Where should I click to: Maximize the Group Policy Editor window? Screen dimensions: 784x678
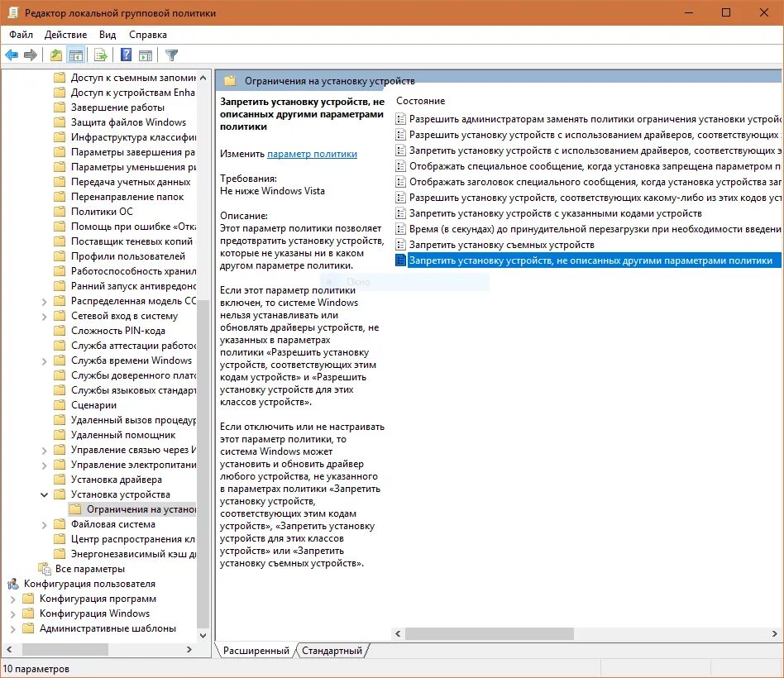[726, 13]
